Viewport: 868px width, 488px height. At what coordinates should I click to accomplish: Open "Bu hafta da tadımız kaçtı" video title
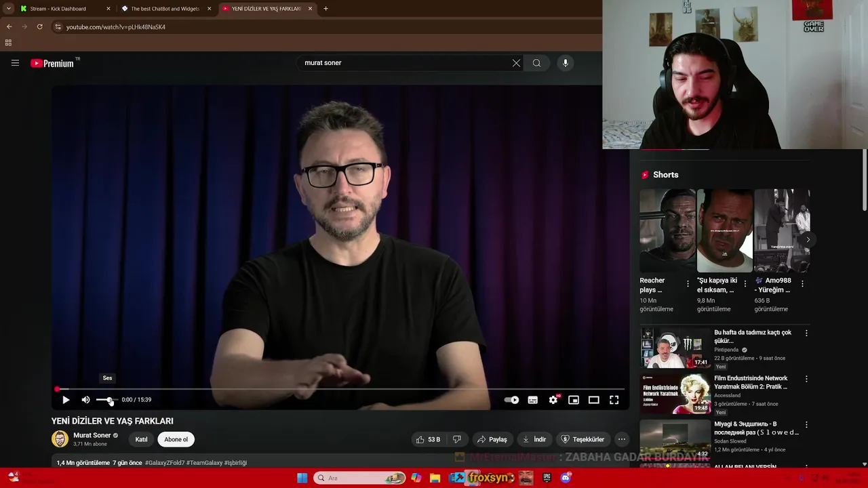pyautogui.click(x=753, y=337)
